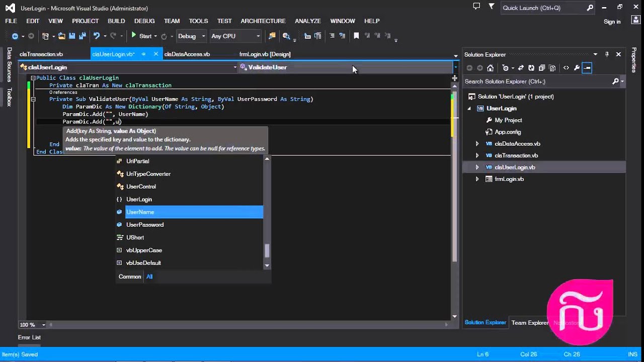Open the Start button dropdown arrow
644x362 pixels.
click(155, 36)
